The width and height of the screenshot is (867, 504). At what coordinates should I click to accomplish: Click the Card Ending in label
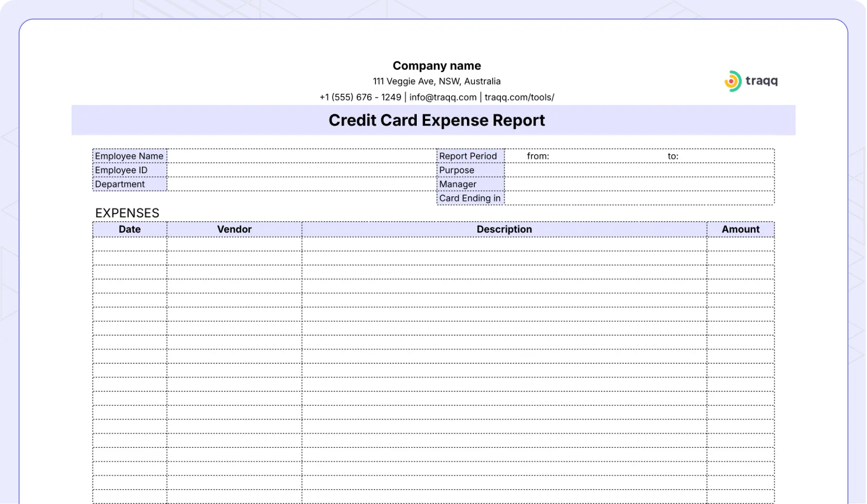[x=471, y=198]
